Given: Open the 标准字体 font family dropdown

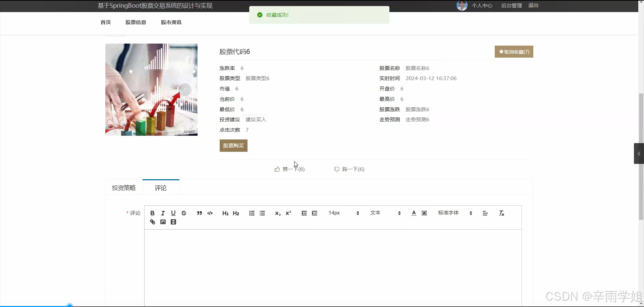Looking at the screenshot, I should pyautogui.click(x=448, y=213).
